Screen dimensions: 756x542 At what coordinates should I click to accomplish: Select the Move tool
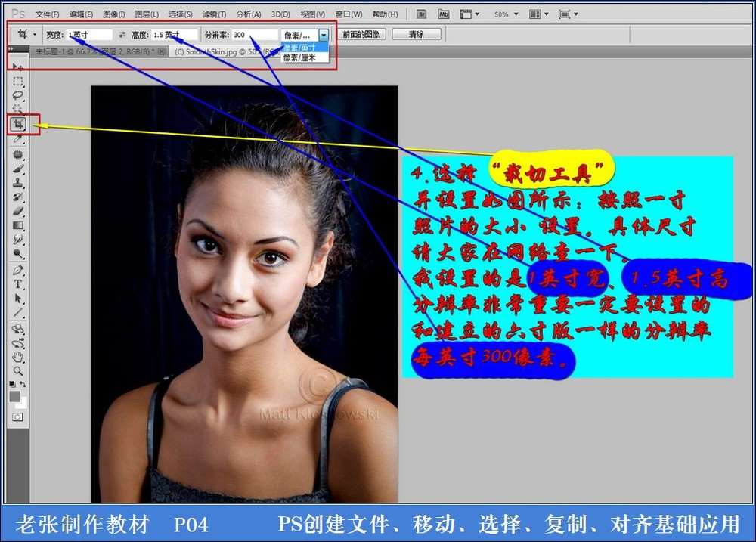click(17, 67)
